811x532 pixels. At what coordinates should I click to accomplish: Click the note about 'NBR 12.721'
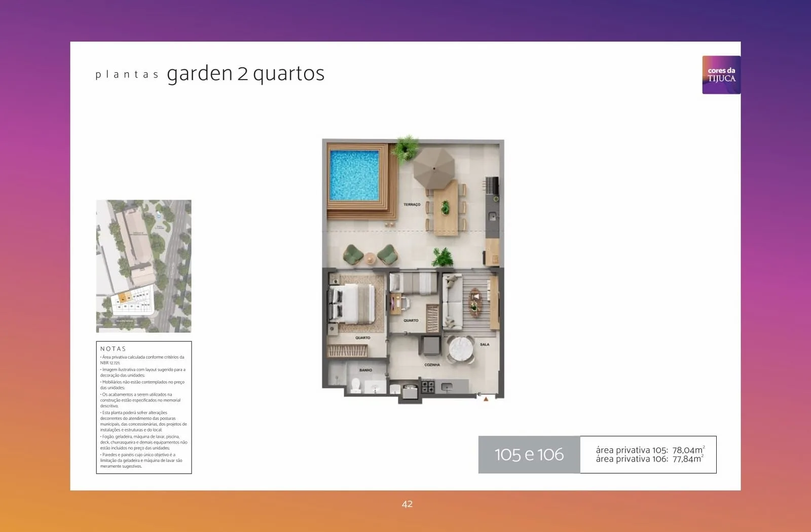click(142, 360)
